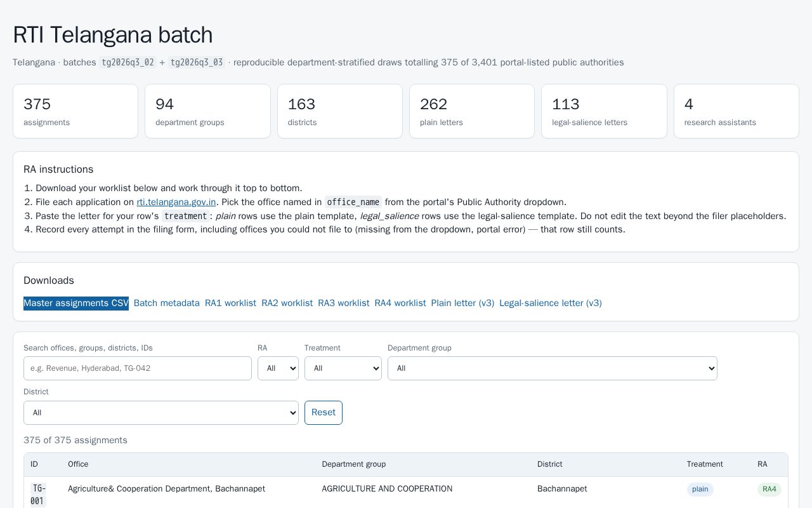Click the 113 legal-salience letters stat card
This screenshot has height=508, width=812.
point(604,111)
